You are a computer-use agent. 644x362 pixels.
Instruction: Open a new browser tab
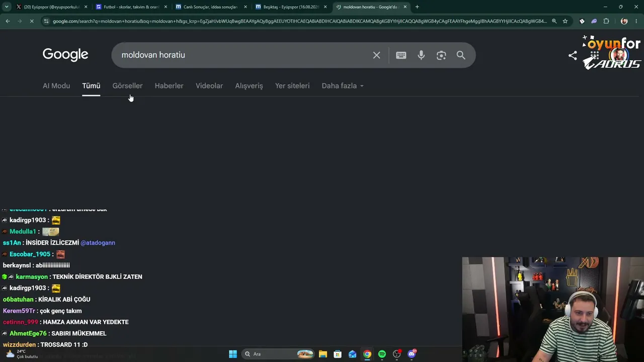click(417, 7)
